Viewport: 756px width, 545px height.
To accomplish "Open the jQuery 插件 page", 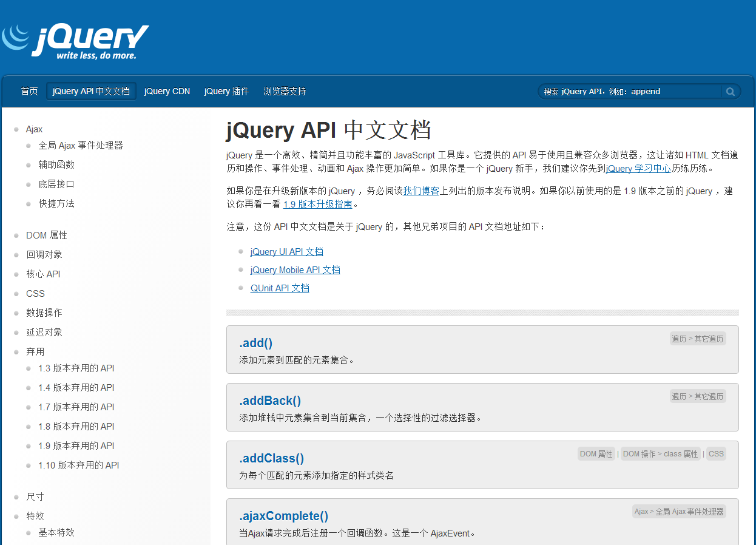I will [x=226, y=91].
